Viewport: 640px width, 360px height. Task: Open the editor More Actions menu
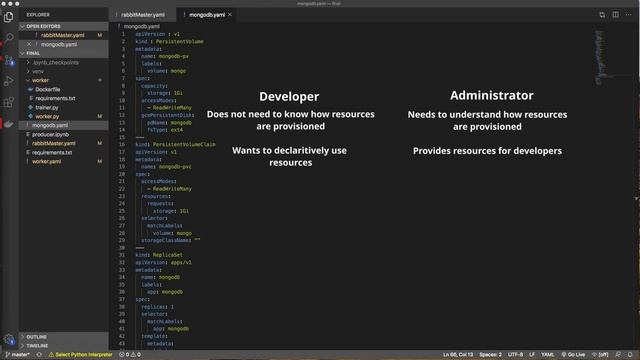coord(629,15)
